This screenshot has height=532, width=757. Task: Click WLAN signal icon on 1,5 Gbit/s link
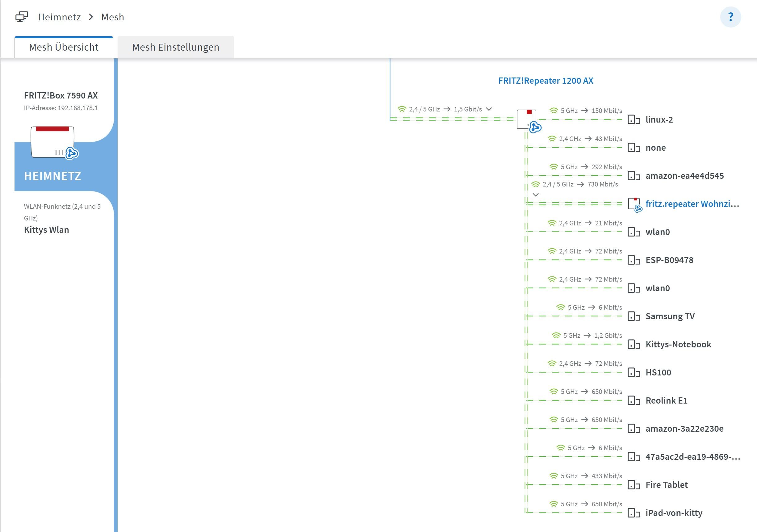pyautogui.click(x=402, y=109)
